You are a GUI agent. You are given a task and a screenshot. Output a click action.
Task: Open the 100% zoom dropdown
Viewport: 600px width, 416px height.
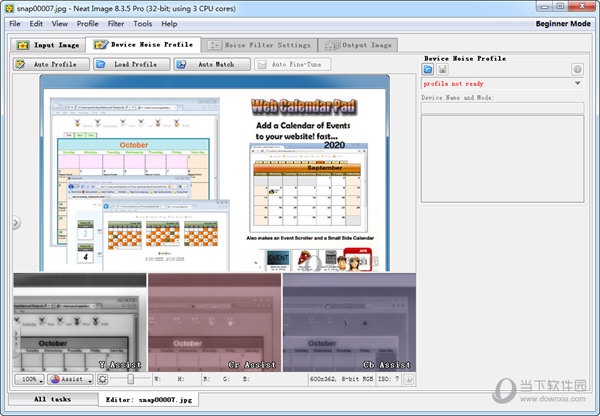click(29, 379)
